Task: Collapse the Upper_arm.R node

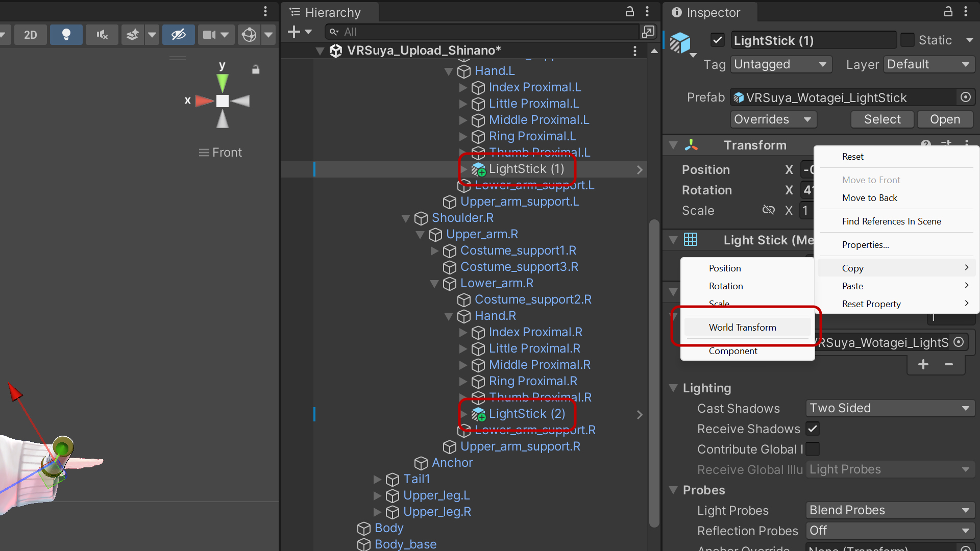Action: click(420, 235)
